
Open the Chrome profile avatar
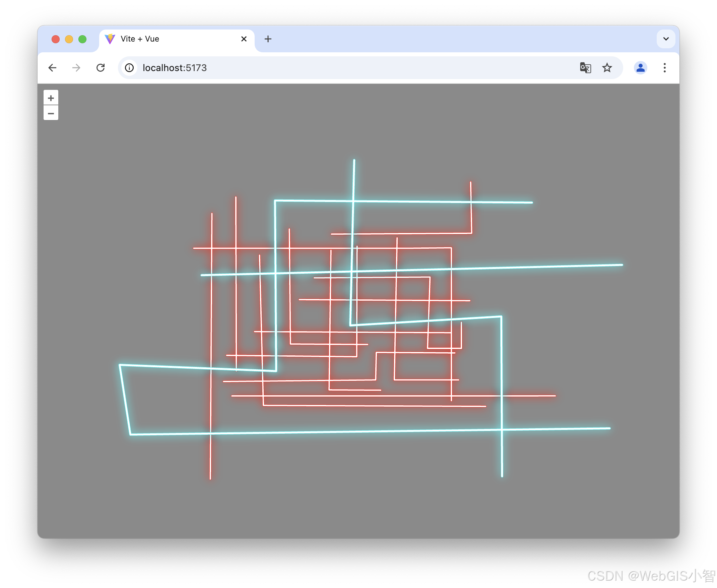[640, 68]
